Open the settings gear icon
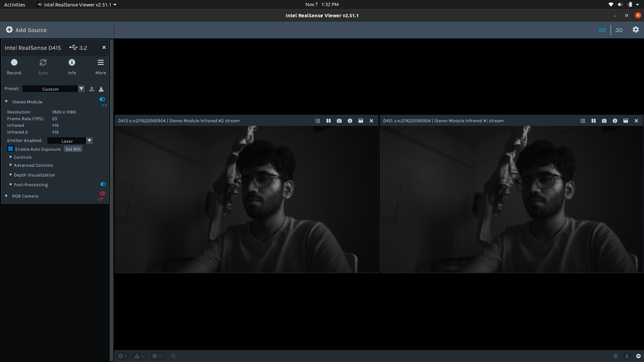 pyautogui.click(x=635, y=30)
